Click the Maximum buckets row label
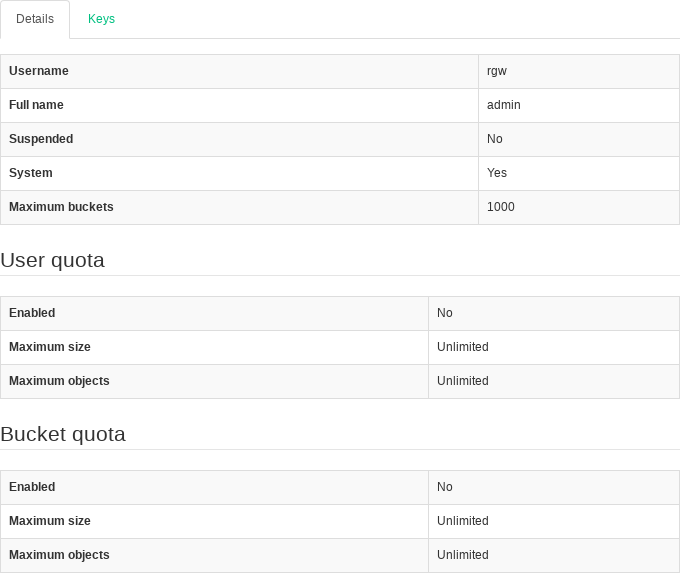Image resolution: width=680 pixels, height=573 pixels. tap(61, 207)
